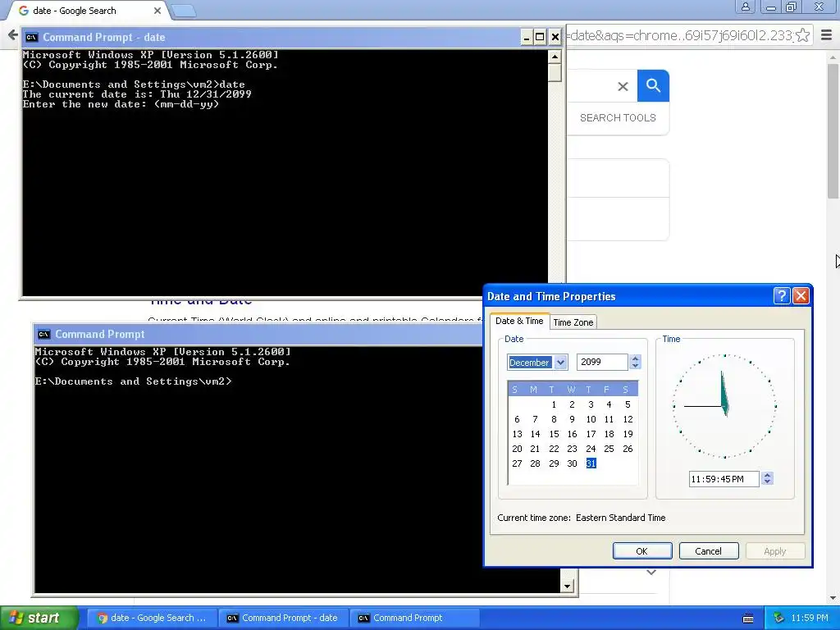Image resolution: width=840 pixels, height=630 pixels.
Task: Select day 6 in the calendar
Action: [517, 419]
